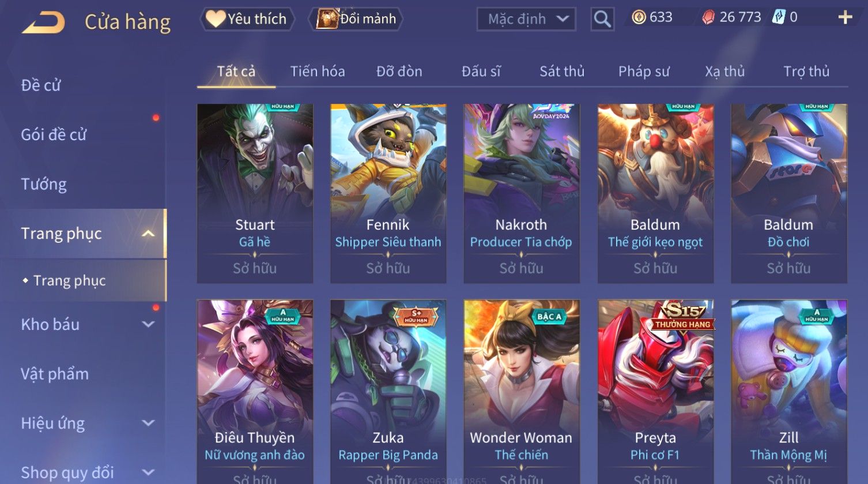Tap the red gem currency icon
Image resolution: width=868 pixels, height=484 pixels.
coord(708,17)
